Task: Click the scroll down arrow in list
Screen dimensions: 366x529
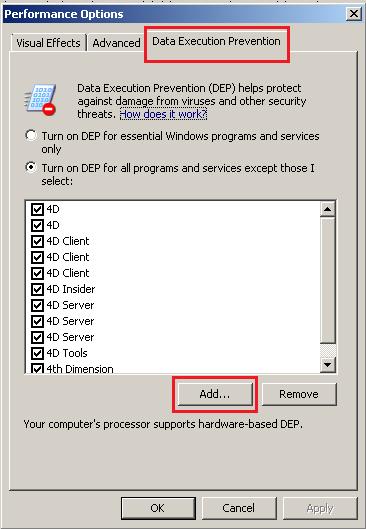Action: (327, 364)
